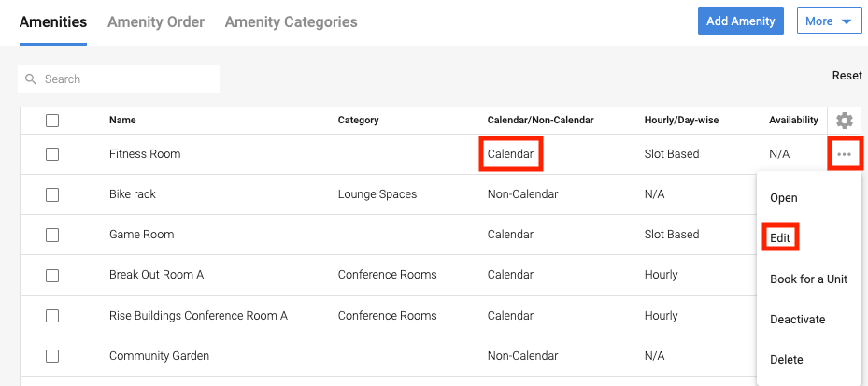Open the Amenity Categories tab
The width and height of the screenshot is (868, 386).
pos(291,21)
